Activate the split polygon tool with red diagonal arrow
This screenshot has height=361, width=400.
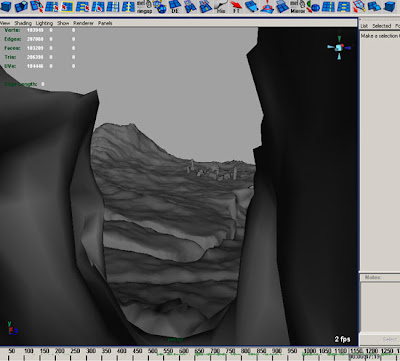(37, 6)
